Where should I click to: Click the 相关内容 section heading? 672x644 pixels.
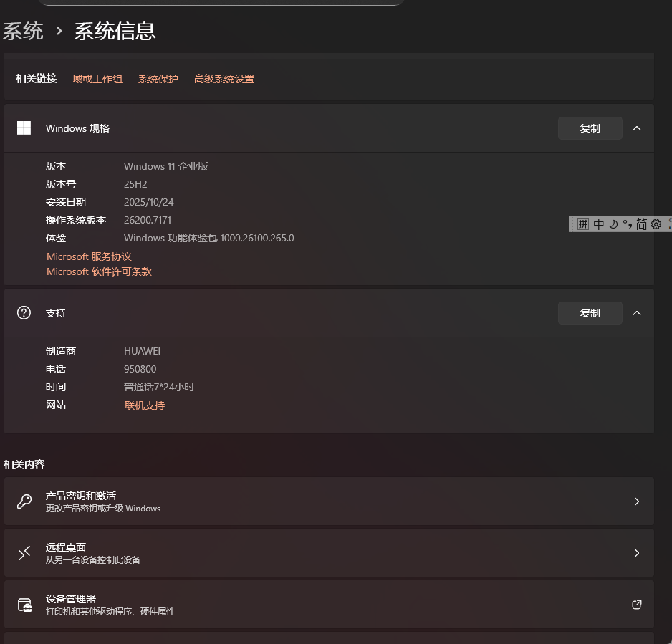coord(24,464)
